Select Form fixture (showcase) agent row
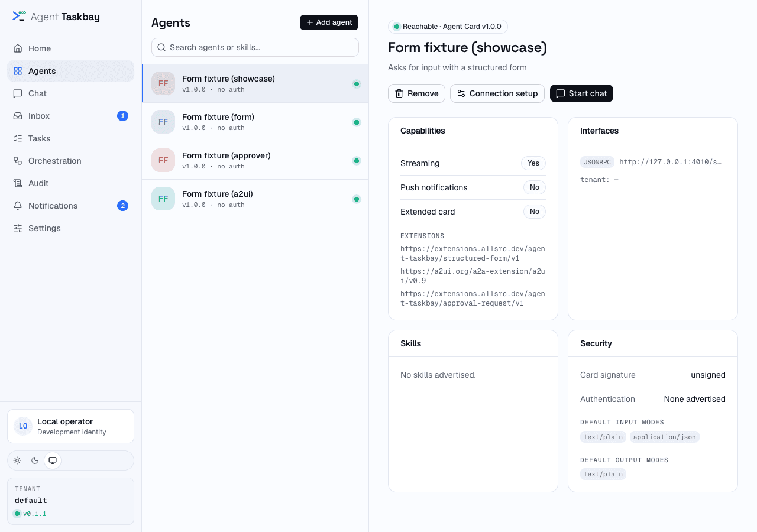Screen dimensions: 757x532 point(255,83)
